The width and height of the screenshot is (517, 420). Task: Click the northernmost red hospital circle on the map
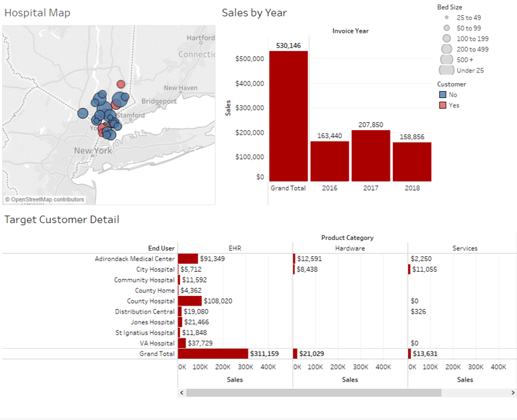[121, 84]
